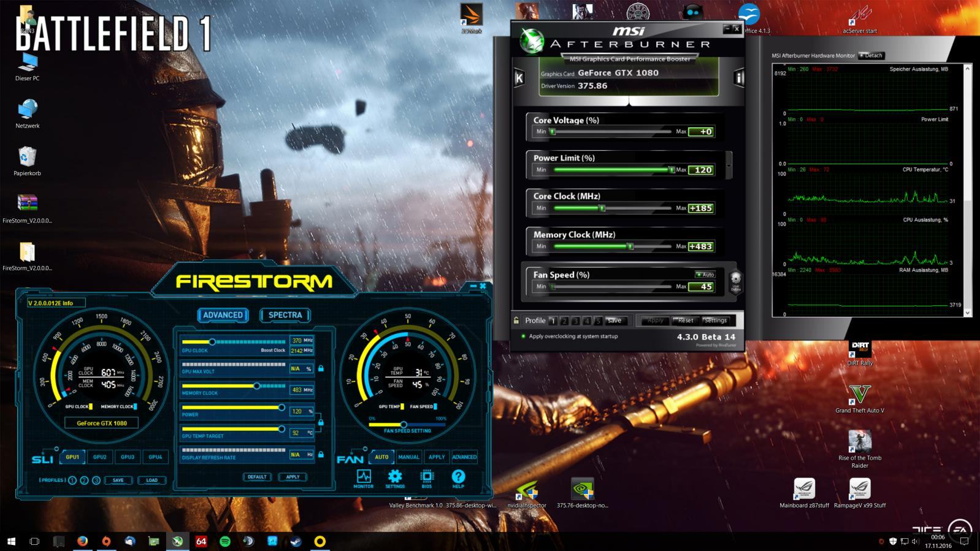Open Rise of the Tomb Raider shortcut

(860, 449)
